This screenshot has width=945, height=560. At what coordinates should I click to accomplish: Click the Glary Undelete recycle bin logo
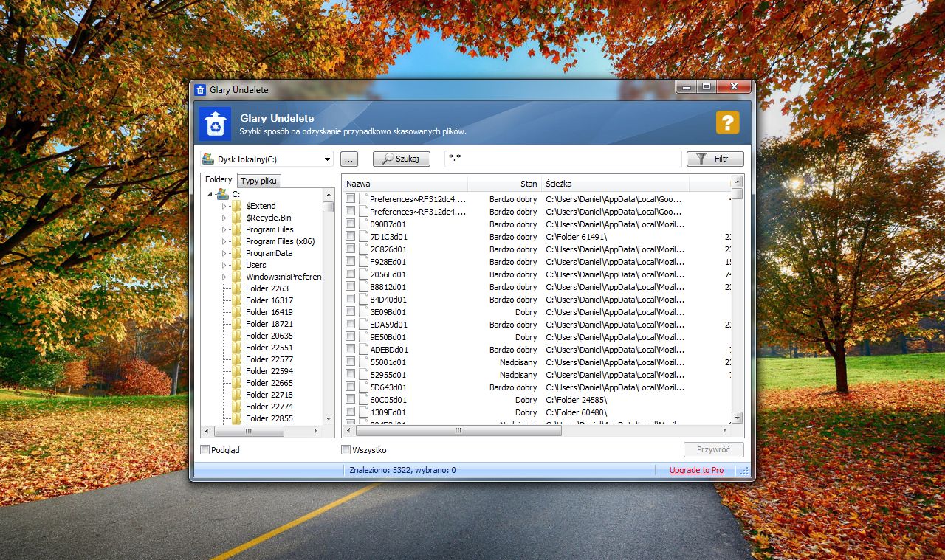coord(215,124)
